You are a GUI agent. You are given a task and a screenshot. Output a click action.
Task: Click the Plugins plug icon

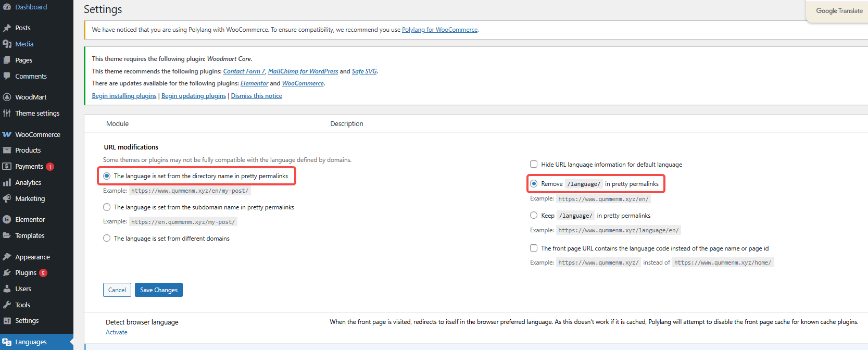coord(7,273)
